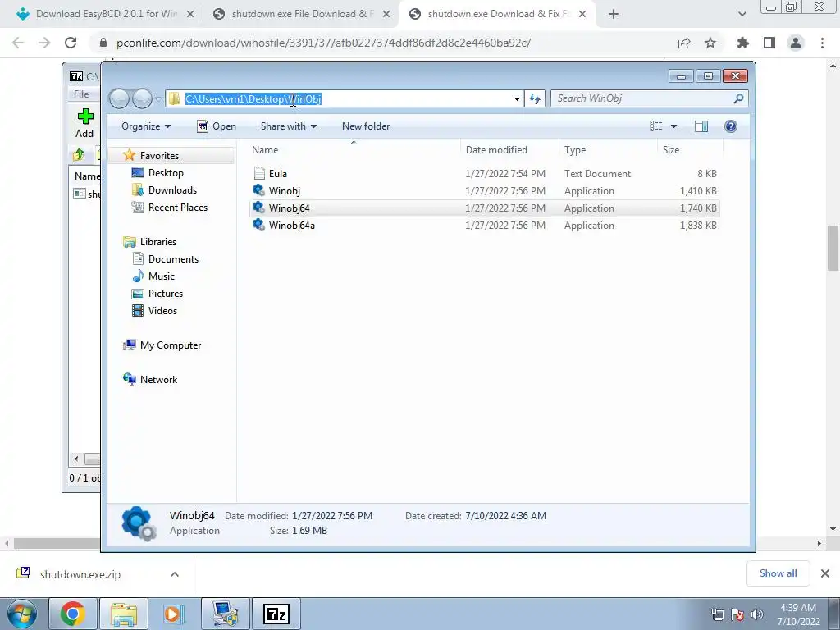Bookmark this page with the star icon

coord(710,43)
